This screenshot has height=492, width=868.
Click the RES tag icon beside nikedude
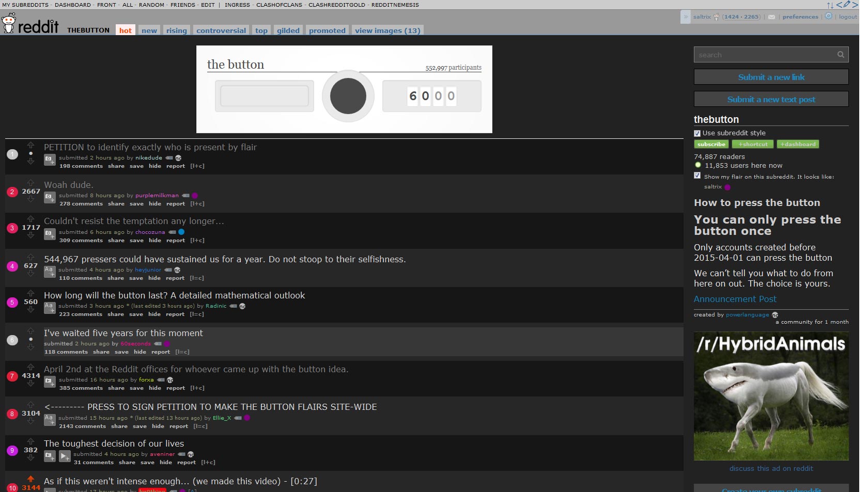[x=169, y=158]
